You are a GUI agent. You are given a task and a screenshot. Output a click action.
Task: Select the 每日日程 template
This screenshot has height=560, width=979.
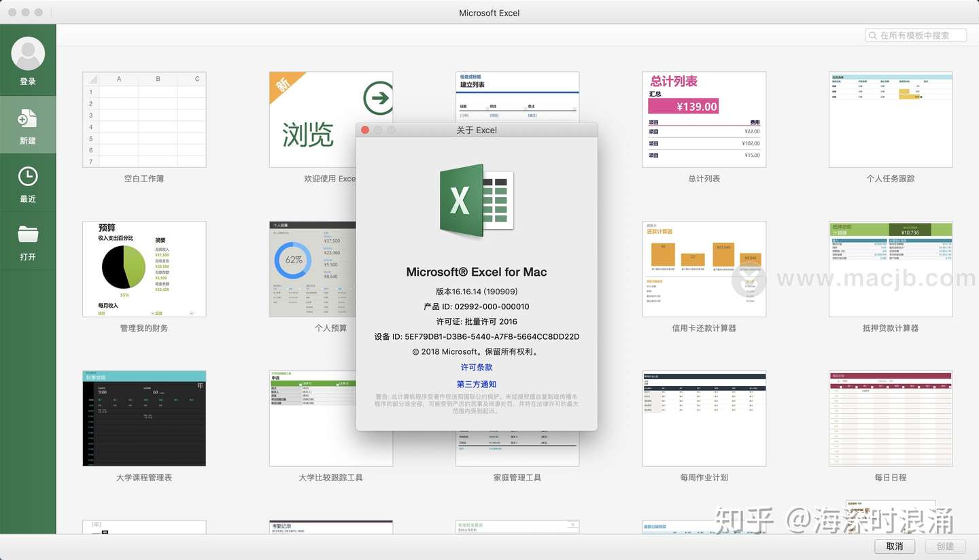pos(891,419)
